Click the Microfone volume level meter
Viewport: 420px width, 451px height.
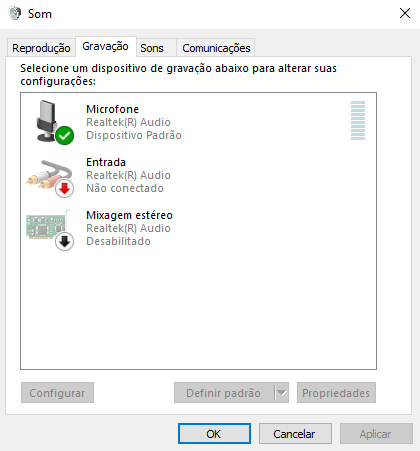coord(358,121)
